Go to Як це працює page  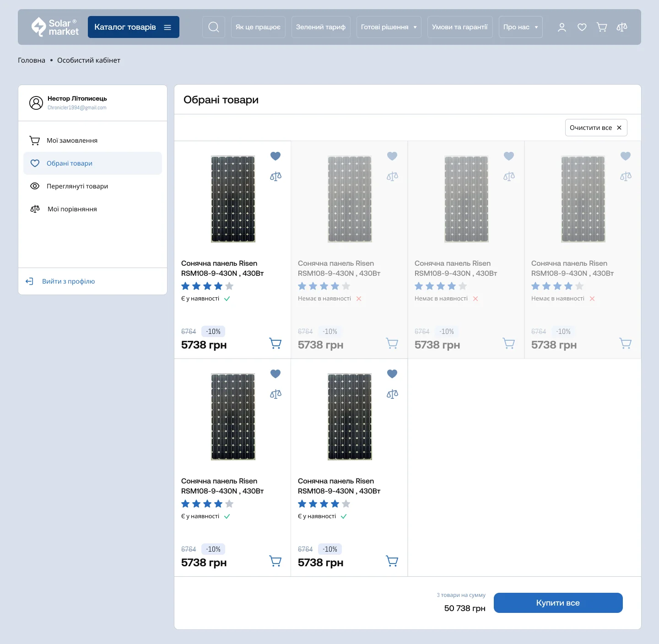[x=258, y=27]
